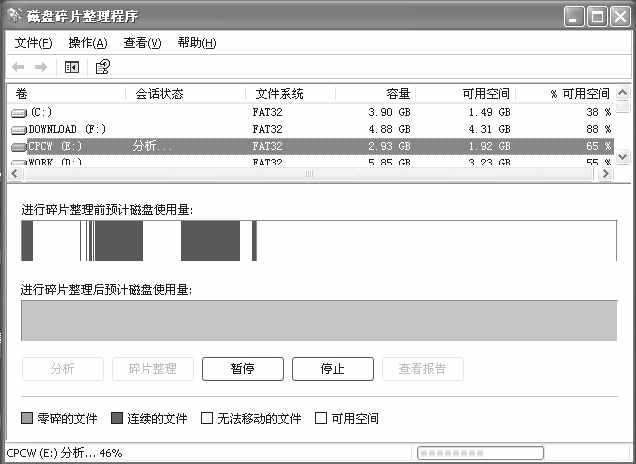Toggle the console tree pane icon
The width and height of the screenshot is (636, 464).
pos(72,67)
